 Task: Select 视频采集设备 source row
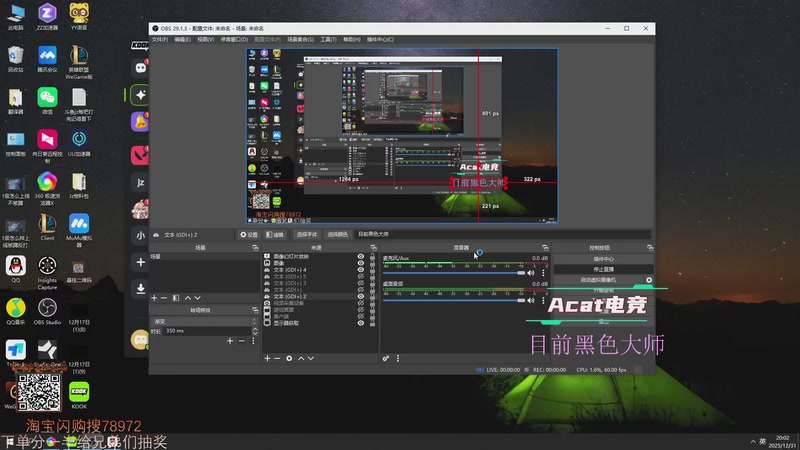(288, 303)
